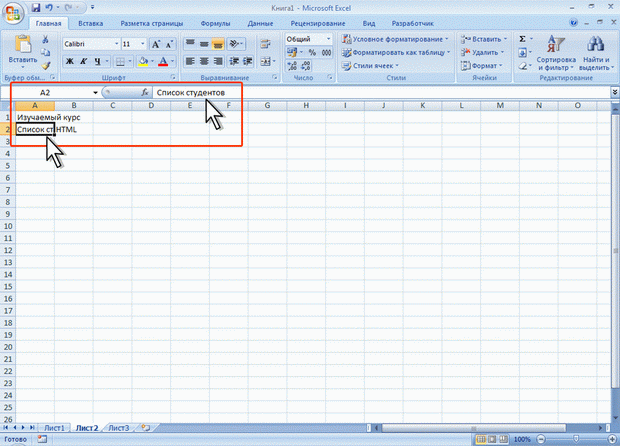This screenshot has width=620, height=446.
Task: Center cell text horizontally
Action: click(x=204, y=61)
